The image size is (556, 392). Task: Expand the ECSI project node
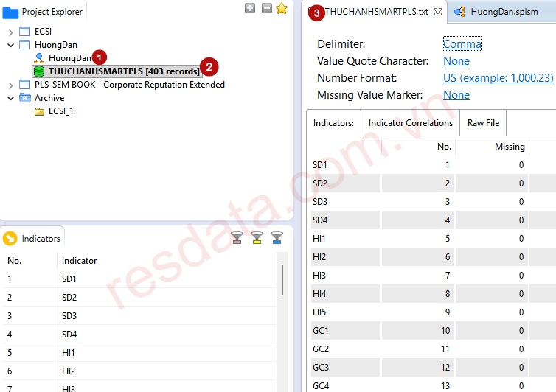click(11, 32)
